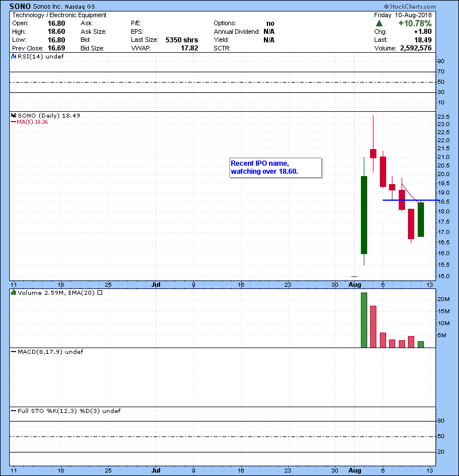Screen dimensions: 459x476
Task: Click the SONO ticker symbol in header
Action: 20,6
